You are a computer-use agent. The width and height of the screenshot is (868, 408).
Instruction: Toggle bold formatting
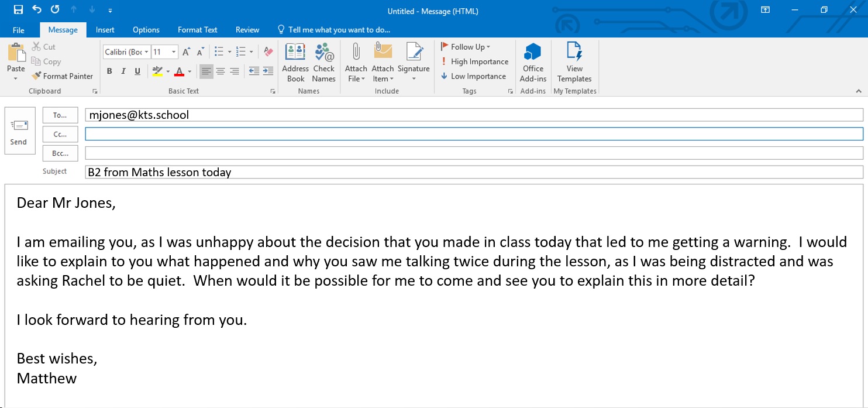pyautogui.click(x=109, y=71)
